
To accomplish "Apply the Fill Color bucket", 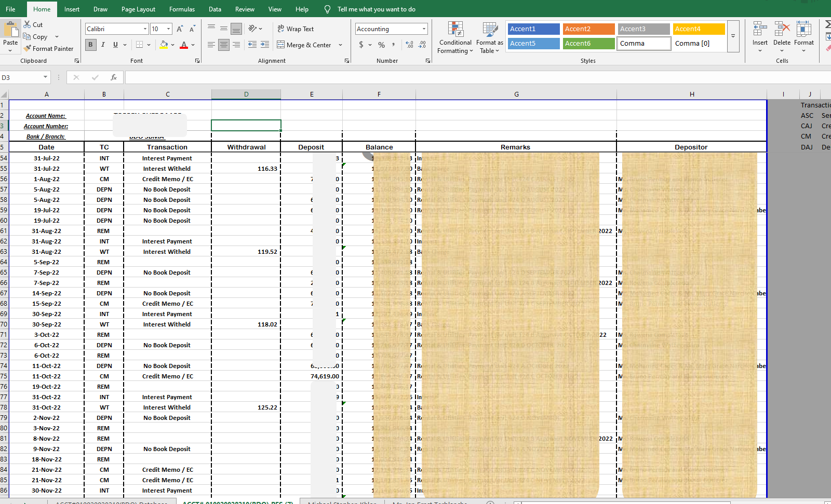I will coord(164,45).
